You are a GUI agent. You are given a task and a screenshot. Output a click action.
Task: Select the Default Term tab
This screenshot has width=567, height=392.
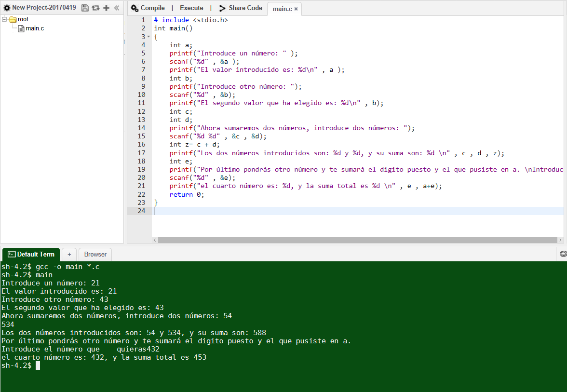[31, 254]
